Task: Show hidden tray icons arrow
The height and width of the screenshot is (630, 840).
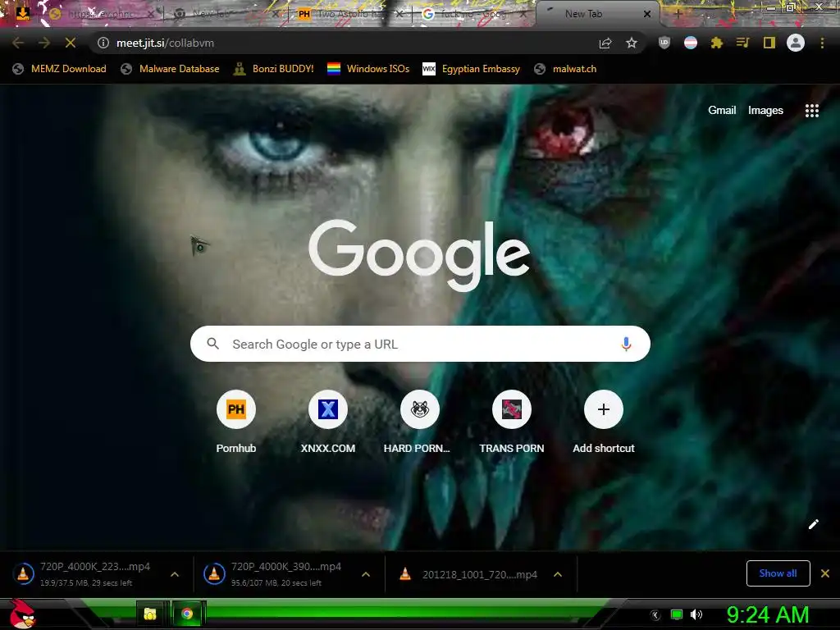Action: [x=655, y=615]
